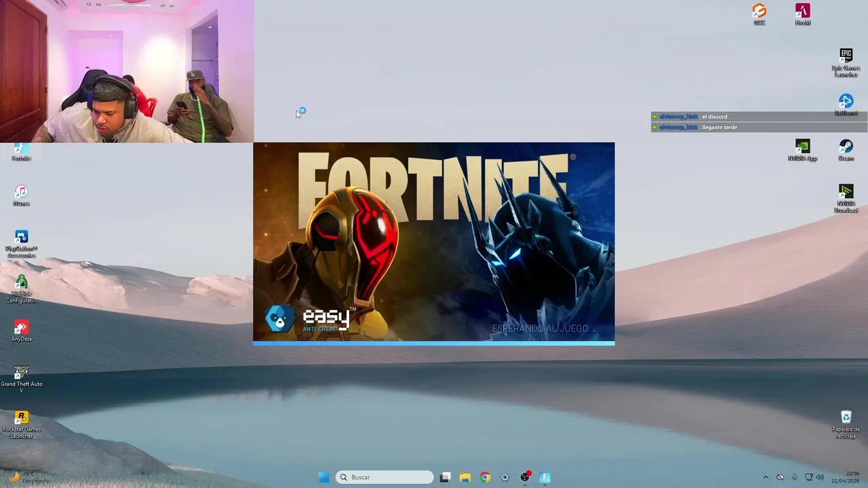Select the configuration shortcut above AnyDesk
868x488 pixels.
[x=21, y=289]
